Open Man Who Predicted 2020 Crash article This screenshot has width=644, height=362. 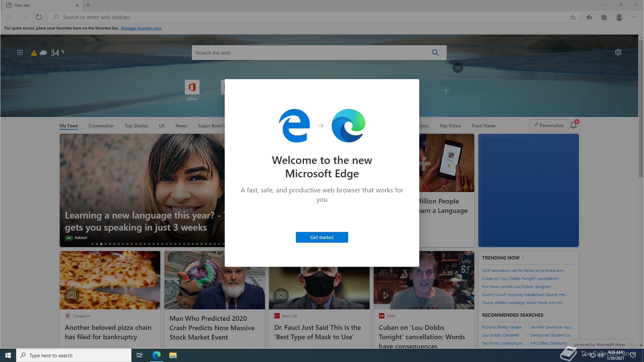click(212, 328)
